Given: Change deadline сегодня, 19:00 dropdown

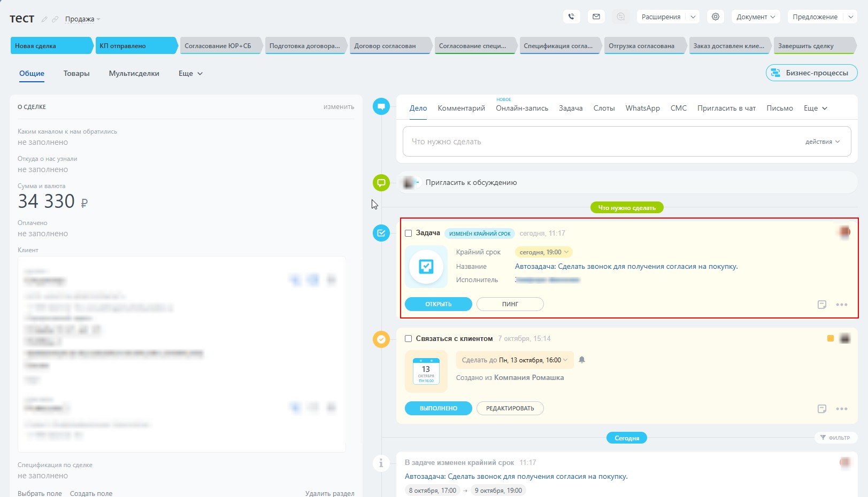Looking at the screenshot, I should [544, 252].
